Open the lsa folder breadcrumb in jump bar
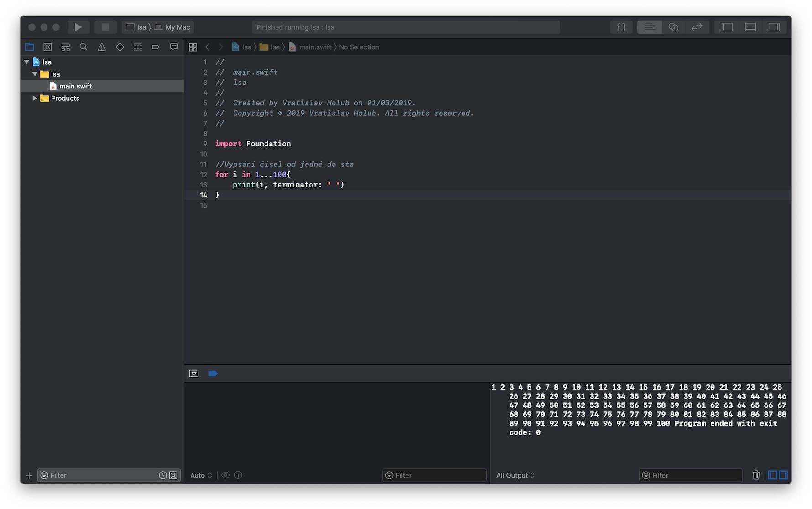 coord(270,47)
